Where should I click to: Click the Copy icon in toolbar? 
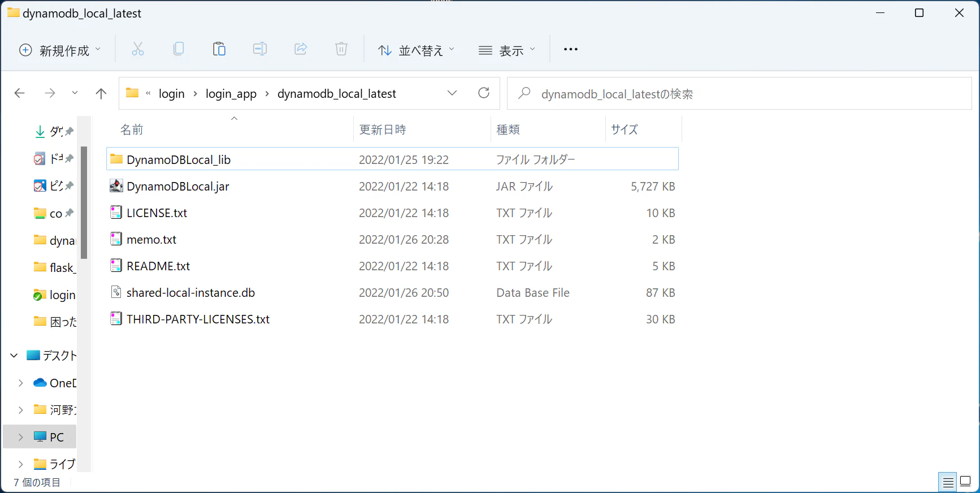pos(179,49)
